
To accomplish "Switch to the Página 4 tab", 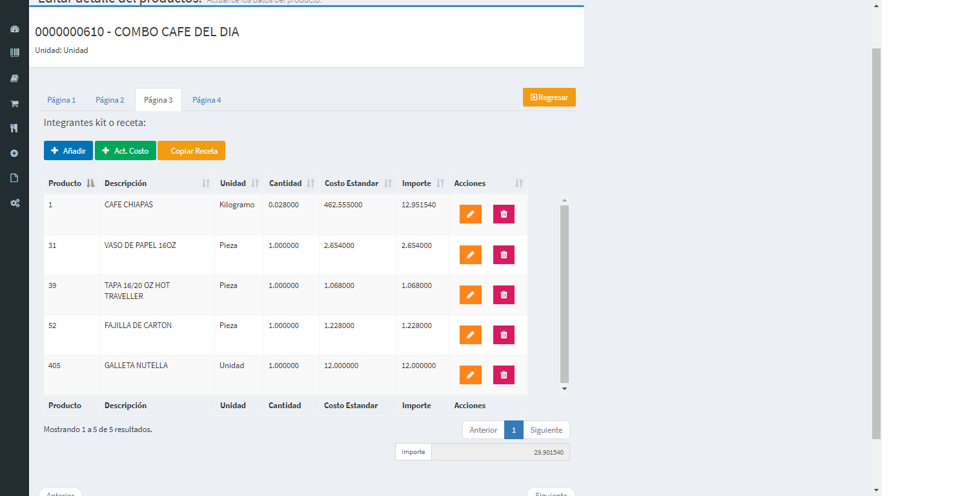I will [x=207, y=100].
